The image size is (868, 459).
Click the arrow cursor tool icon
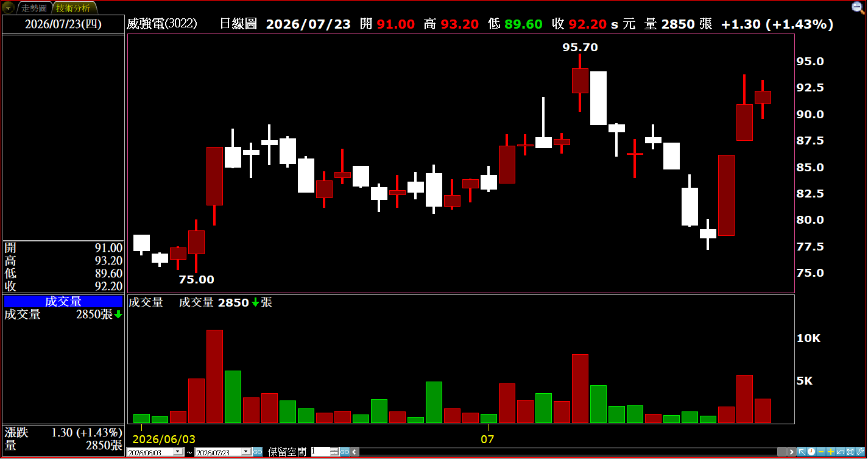[802, 452]
